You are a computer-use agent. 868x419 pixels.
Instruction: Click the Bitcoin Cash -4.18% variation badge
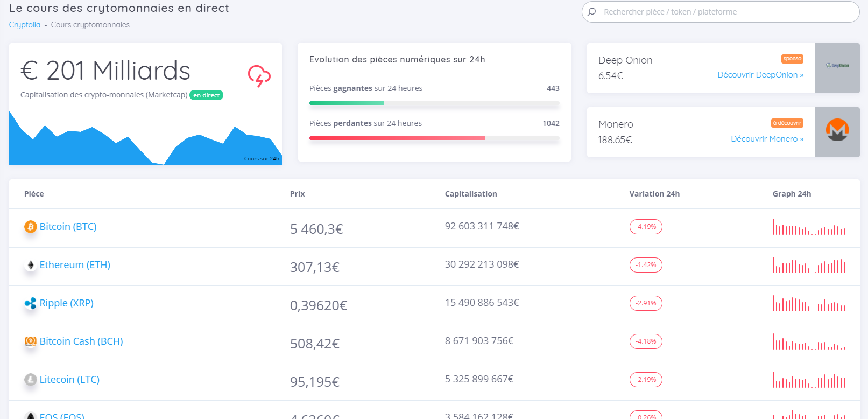646,341
